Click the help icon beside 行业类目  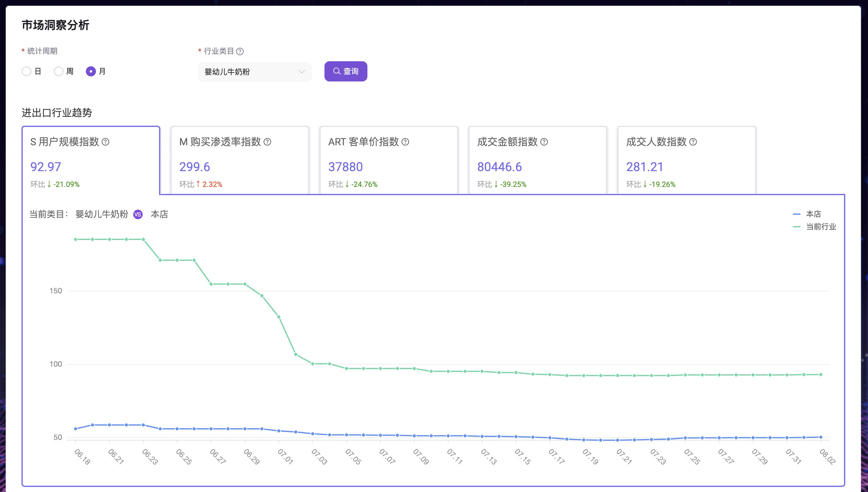(240, 51)
